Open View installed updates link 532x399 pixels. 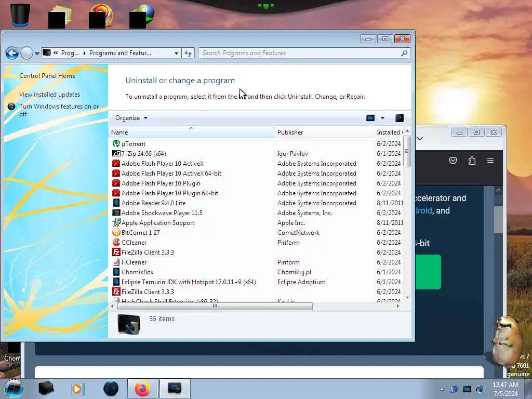(49, 95)
